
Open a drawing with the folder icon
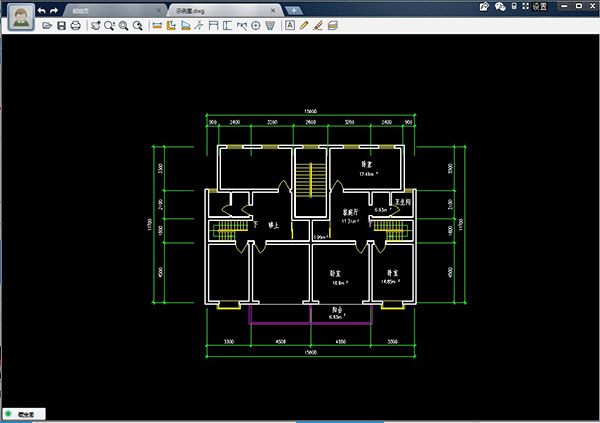coord(47,26)
